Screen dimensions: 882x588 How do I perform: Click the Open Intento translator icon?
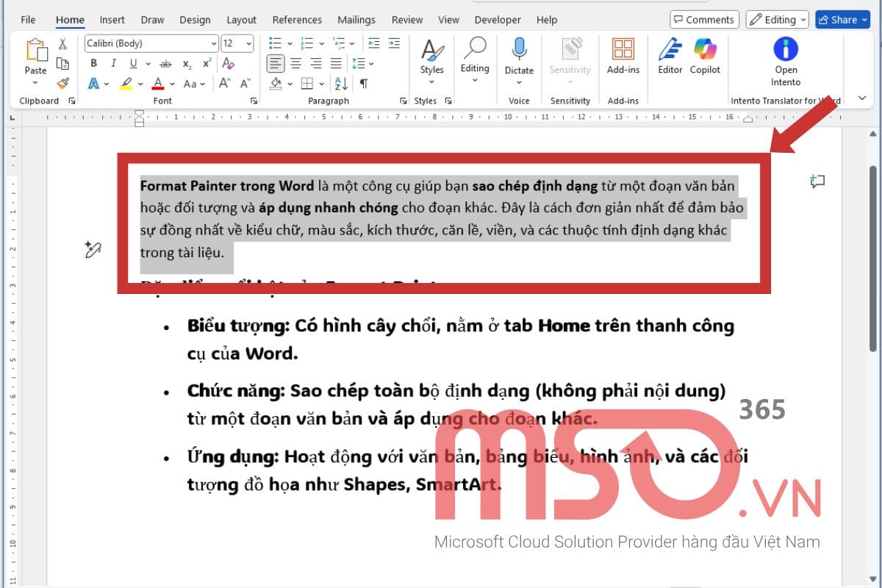point(786,49)
